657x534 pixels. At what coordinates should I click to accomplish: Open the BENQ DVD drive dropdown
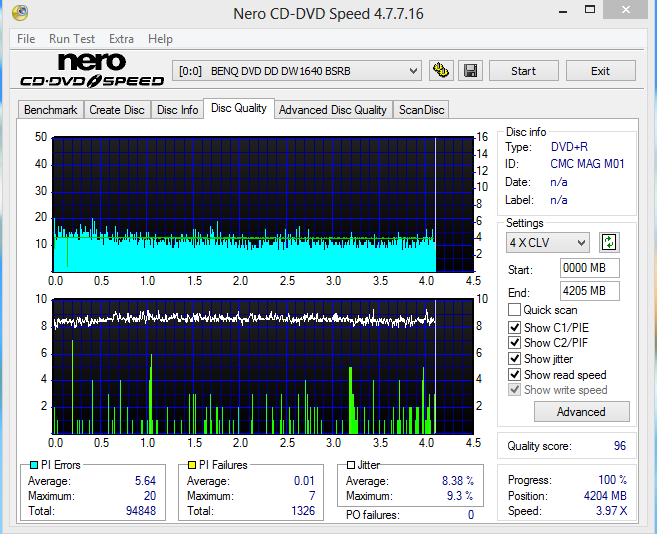pos(297,71)
